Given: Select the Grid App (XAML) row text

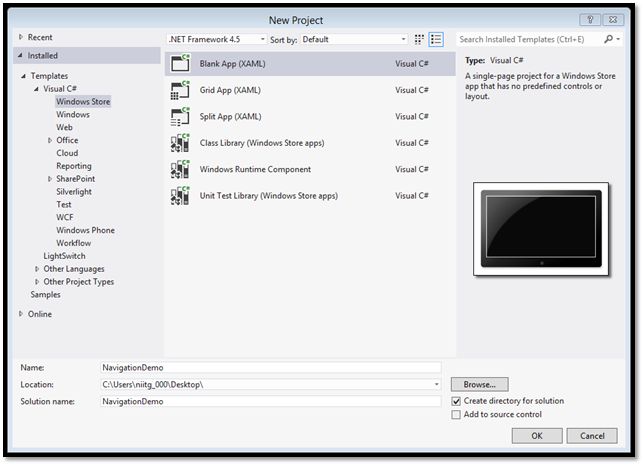Looking at the screenshot, I should (x=230, y=90).
